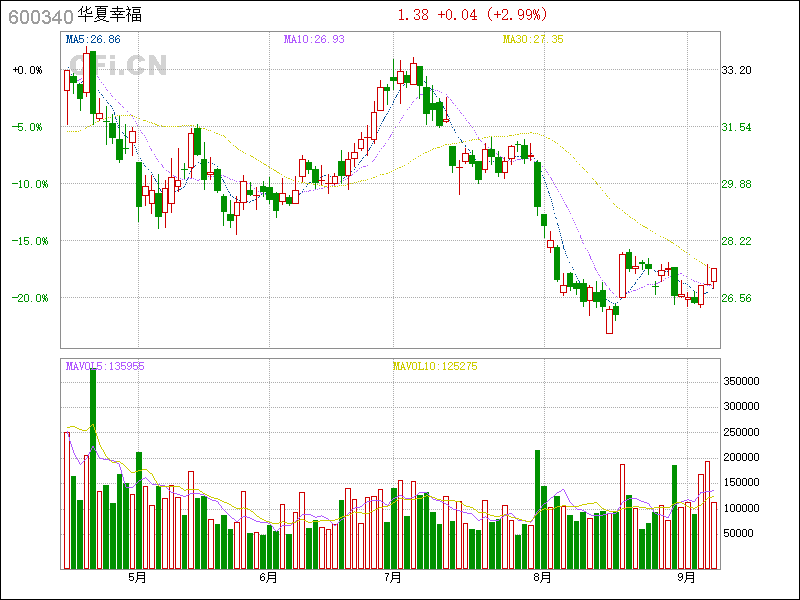Viewport: 800px width, 600px height.
Task: Select the 7月 date marker
Action: pos(393,578)
